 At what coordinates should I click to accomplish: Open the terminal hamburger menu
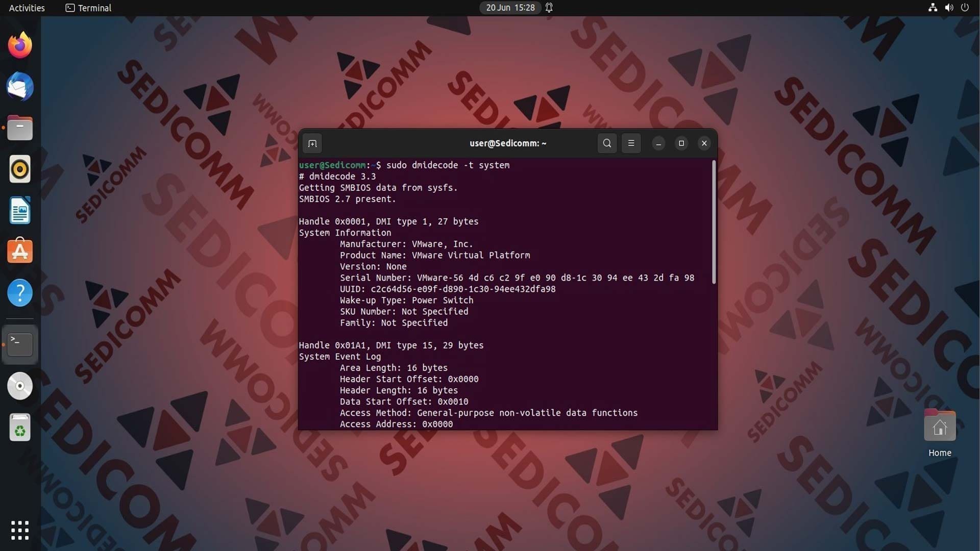[x=631, y=143]
